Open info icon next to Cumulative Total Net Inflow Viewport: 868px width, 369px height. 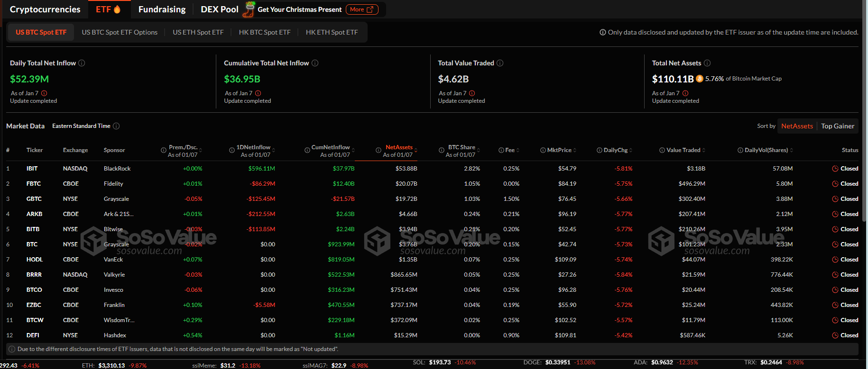pos(315,63)
